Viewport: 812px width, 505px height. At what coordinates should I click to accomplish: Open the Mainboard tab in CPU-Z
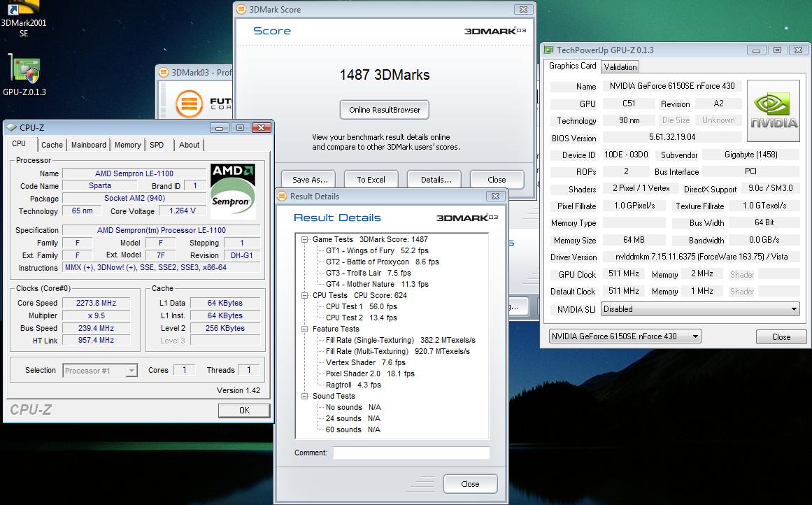point(89,145)
